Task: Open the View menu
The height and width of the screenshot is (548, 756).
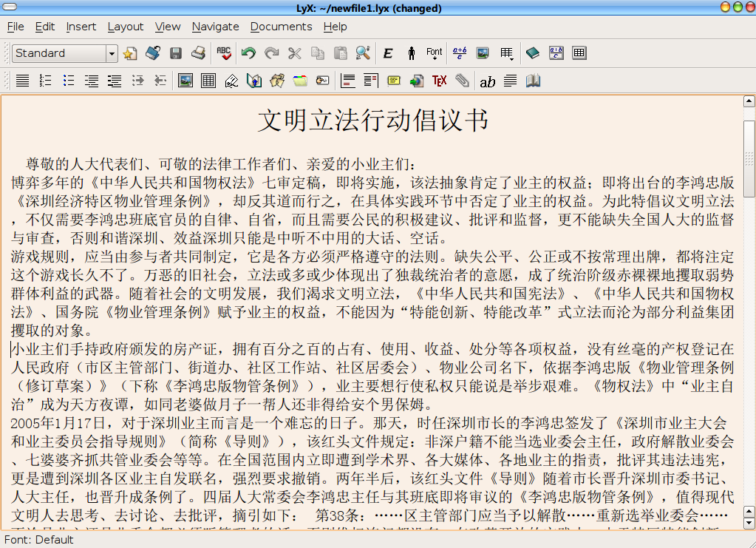Action: coord(168,27)
